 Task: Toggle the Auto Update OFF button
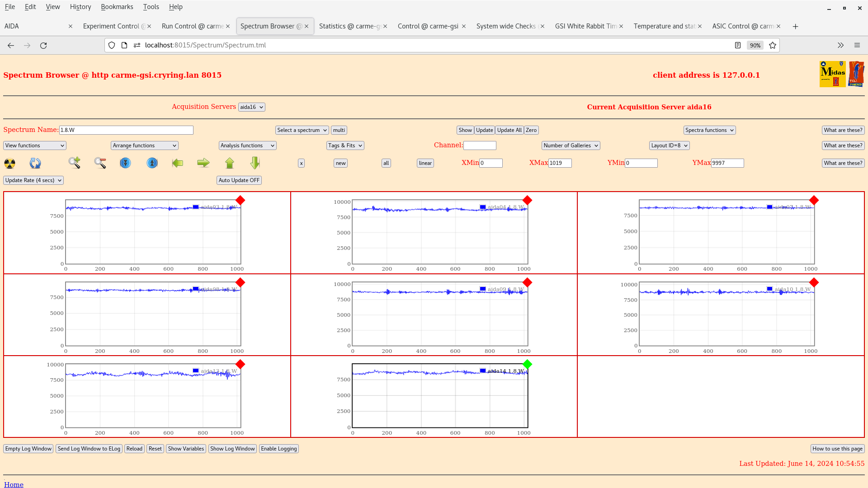(x=239, y=180)
